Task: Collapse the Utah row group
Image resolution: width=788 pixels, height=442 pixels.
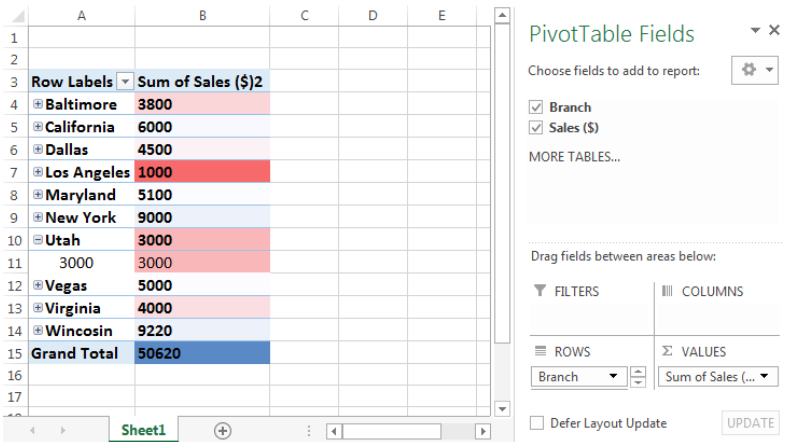Action: (38, 240)
